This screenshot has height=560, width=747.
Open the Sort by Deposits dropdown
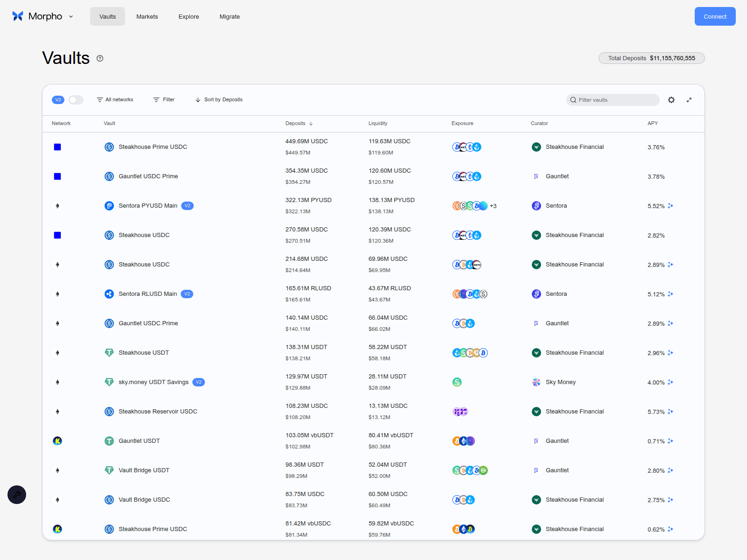point(218,99)
